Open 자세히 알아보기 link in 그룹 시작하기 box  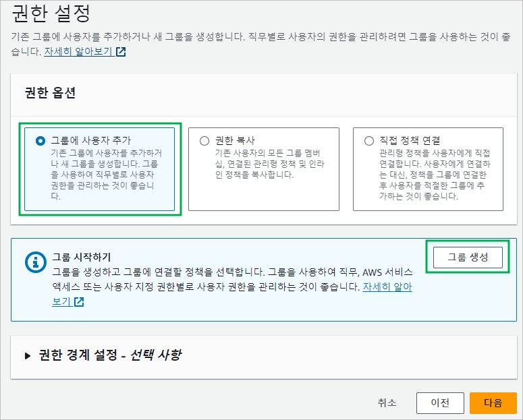pyautogui.click(x=387, y=287)
